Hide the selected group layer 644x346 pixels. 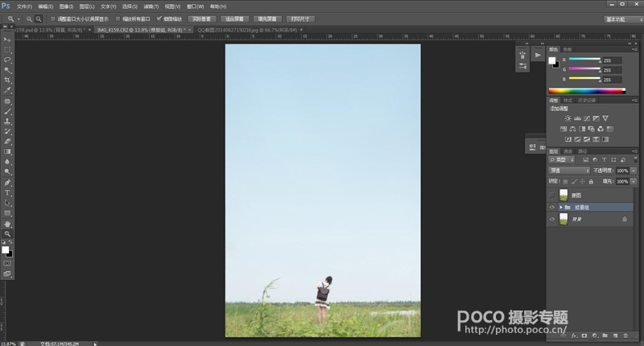(x=552, y=208)
